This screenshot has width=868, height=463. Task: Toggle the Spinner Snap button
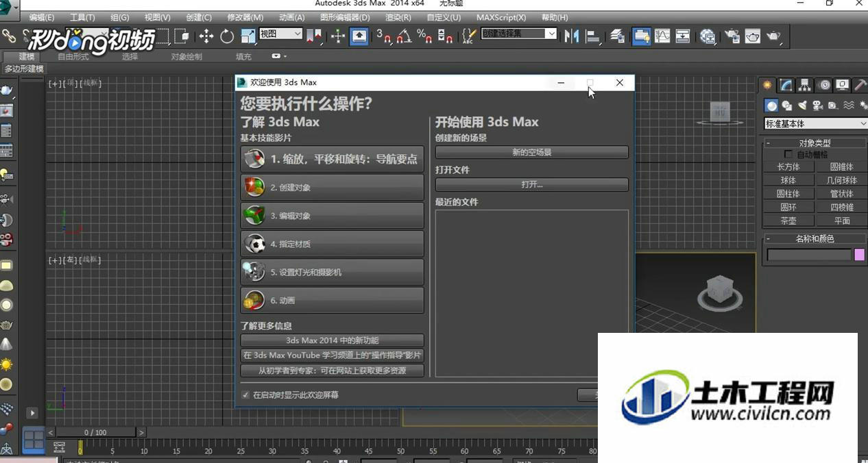click(x=445, y=36)
